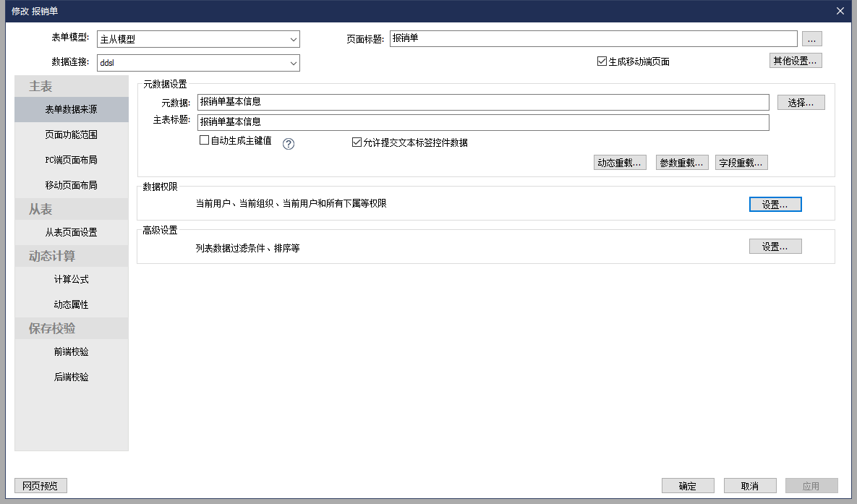Expand the 表单模型 dropdown
This screenshot has width=857, height=504.
pos(293,40)
